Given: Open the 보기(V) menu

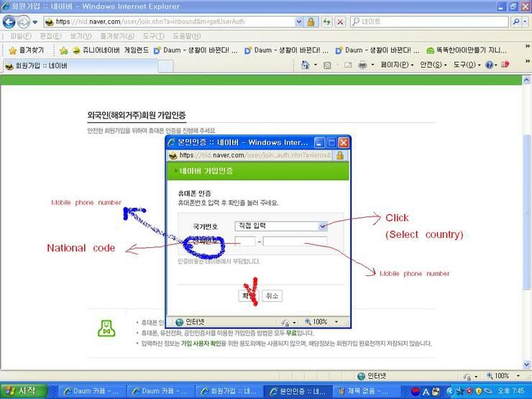Looking at the screenshot, I should pos(81,36).
